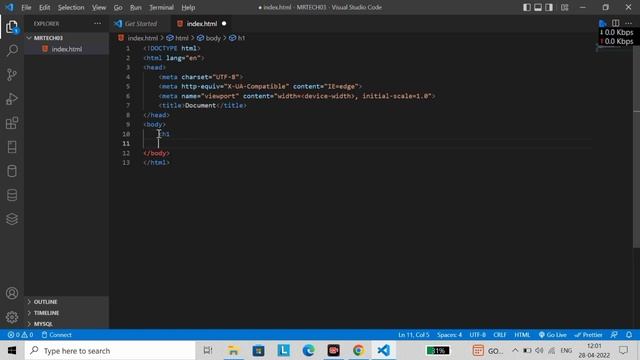
Task: Open Microsoft Edge from taskbar
Action: point(309,351)
